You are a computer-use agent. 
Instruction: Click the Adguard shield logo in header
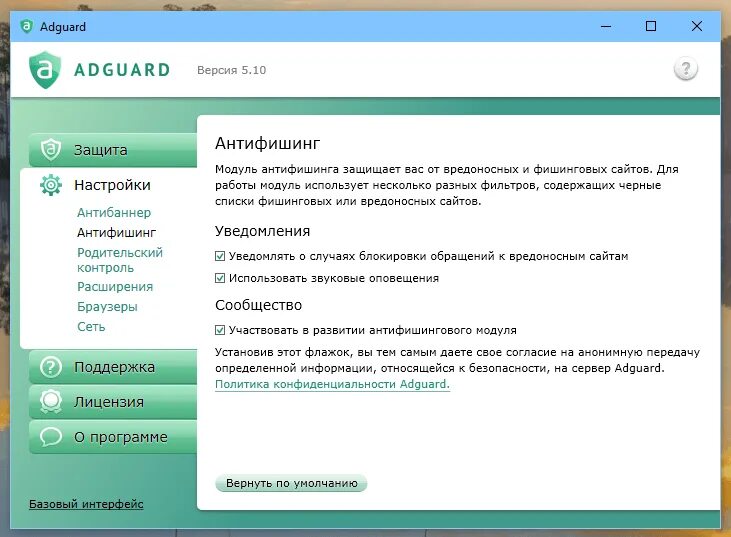[45, 70]
